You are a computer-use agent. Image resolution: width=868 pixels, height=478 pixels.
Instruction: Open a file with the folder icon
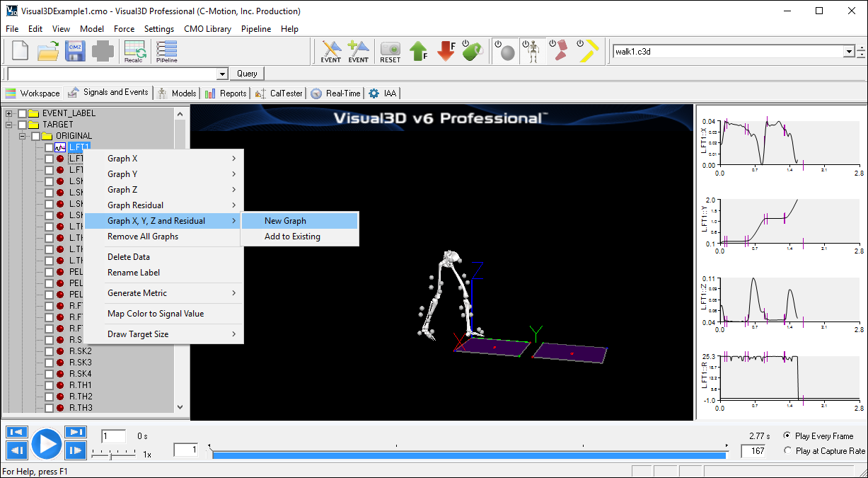48,50
